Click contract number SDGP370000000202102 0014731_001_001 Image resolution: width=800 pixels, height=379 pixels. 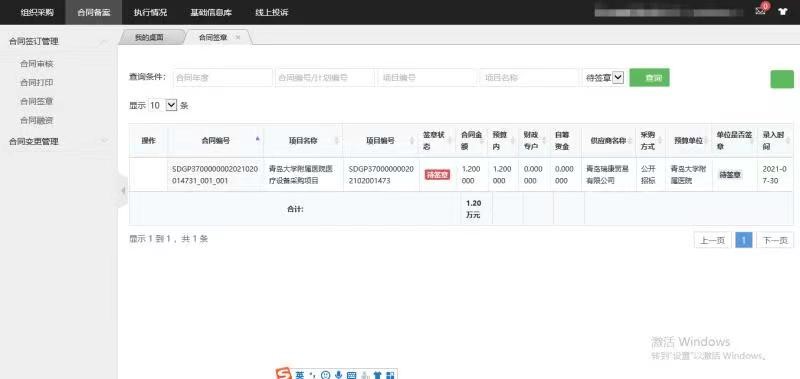pos(214,174)
